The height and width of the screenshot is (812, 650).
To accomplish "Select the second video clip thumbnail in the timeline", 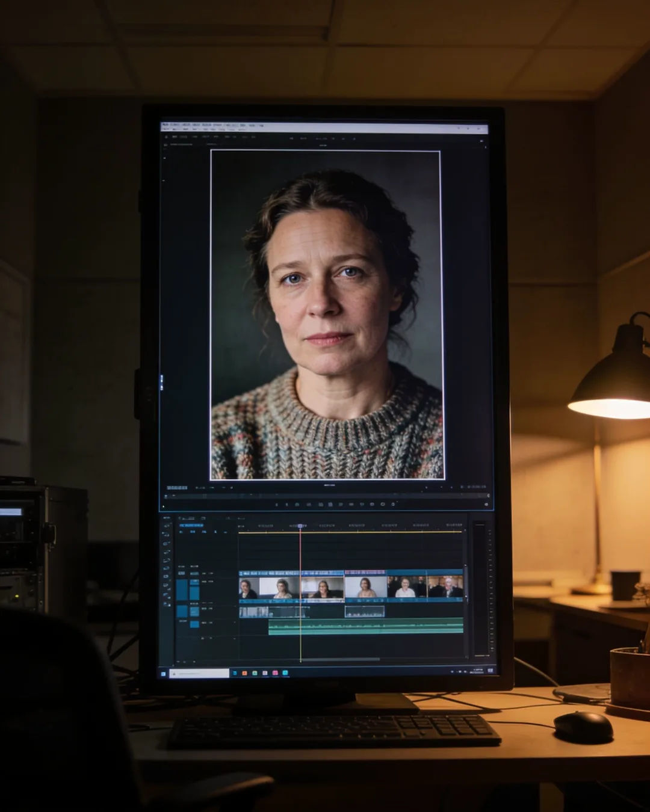I will coord(279,588).
